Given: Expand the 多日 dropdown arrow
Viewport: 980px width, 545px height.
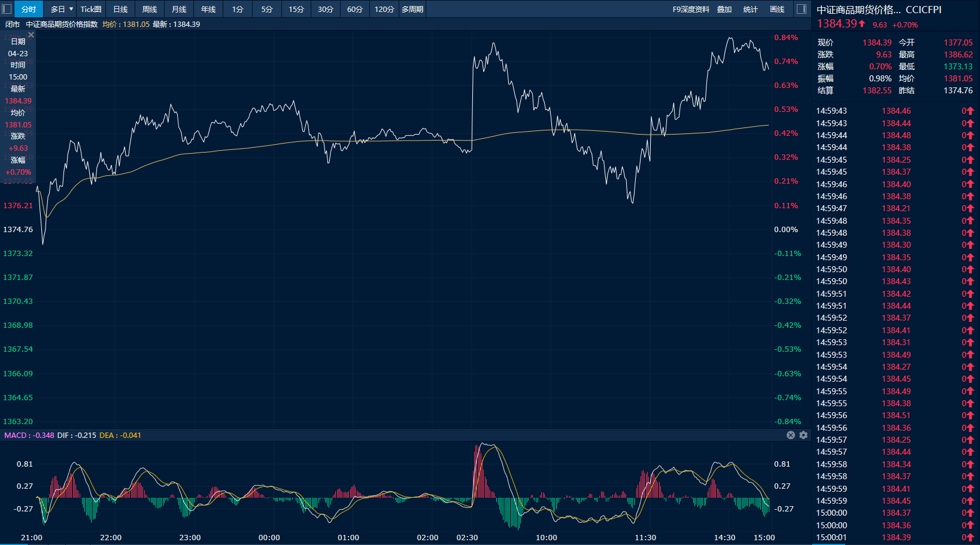Looking at the screenshot, I should [x=71, y=9].
